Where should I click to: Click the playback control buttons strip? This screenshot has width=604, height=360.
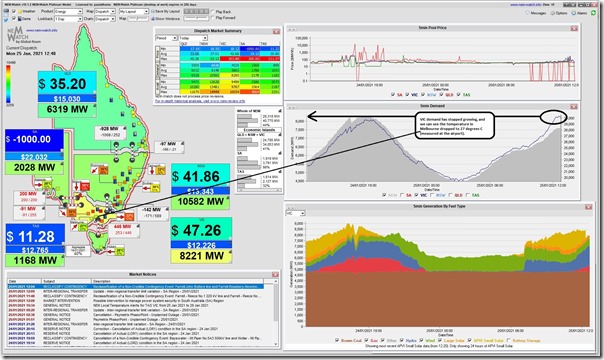click(x=196, y=12)
